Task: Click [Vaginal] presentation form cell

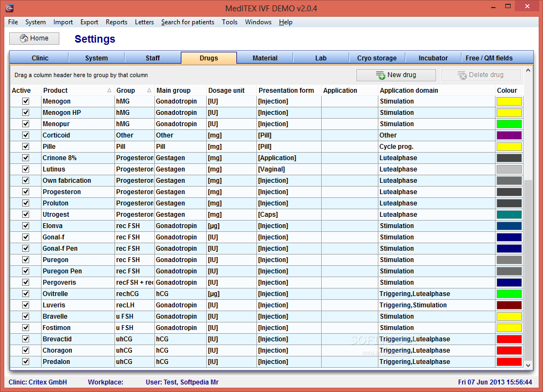Action: point(289,169)
